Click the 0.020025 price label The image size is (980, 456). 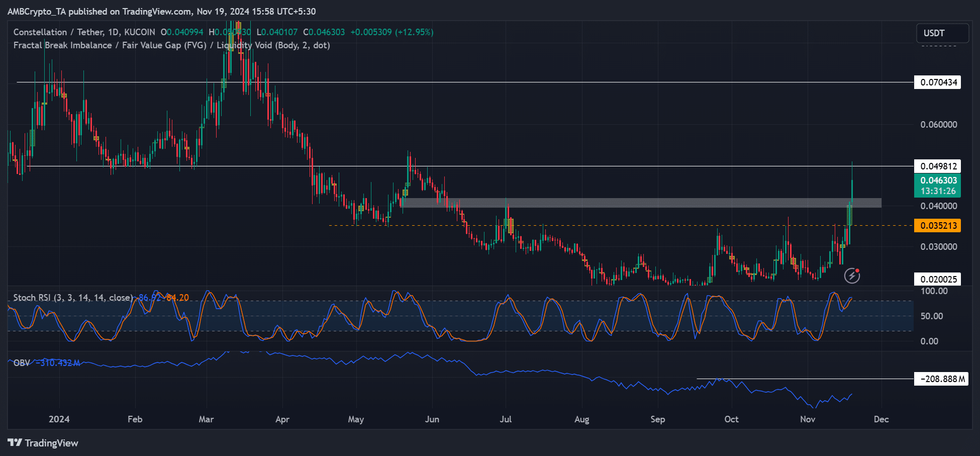pyautogui.click(x=938, y=279)
